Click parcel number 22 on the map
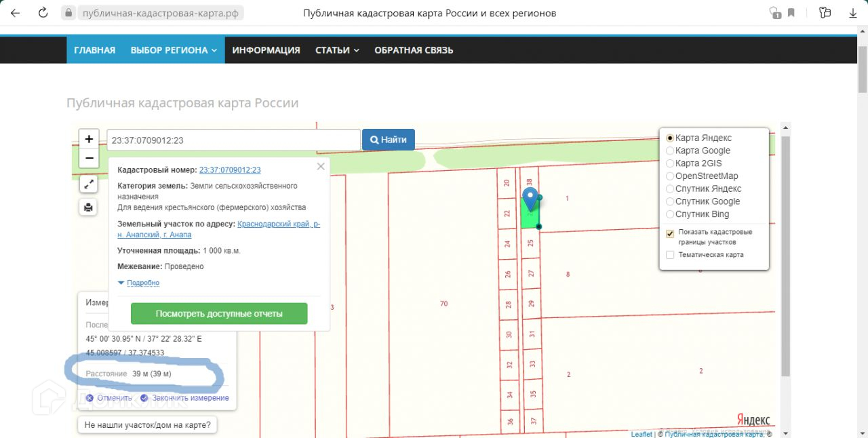Viewport: 868px width, 438px height. click(x=507, y=213)
